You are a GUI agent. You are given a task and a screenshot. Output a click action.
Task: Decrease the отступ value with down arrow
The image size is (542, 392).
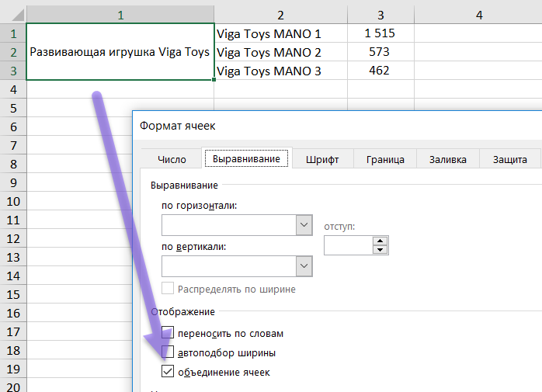point(380,250)
